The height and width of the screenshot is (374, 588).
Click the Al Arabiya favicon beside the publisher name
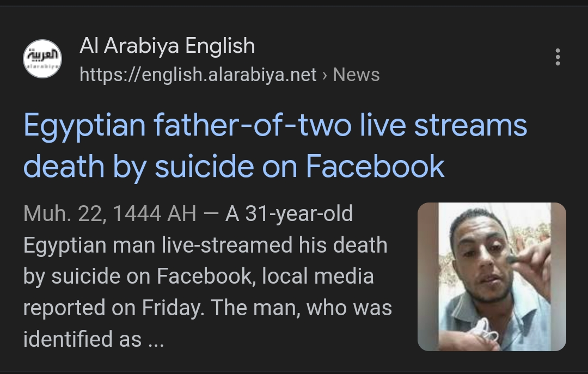[x=42, y=58]
